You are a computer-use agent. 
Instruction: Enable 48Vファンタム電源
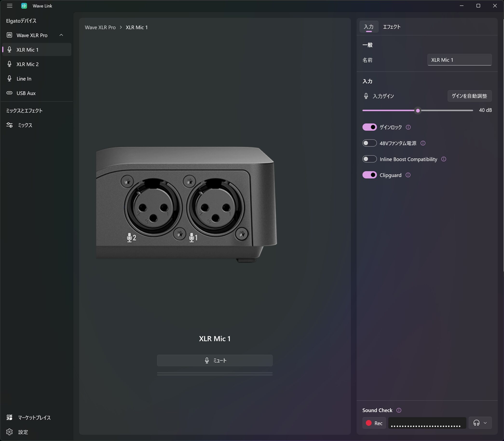pyautogui.click(x=369, y=143)
